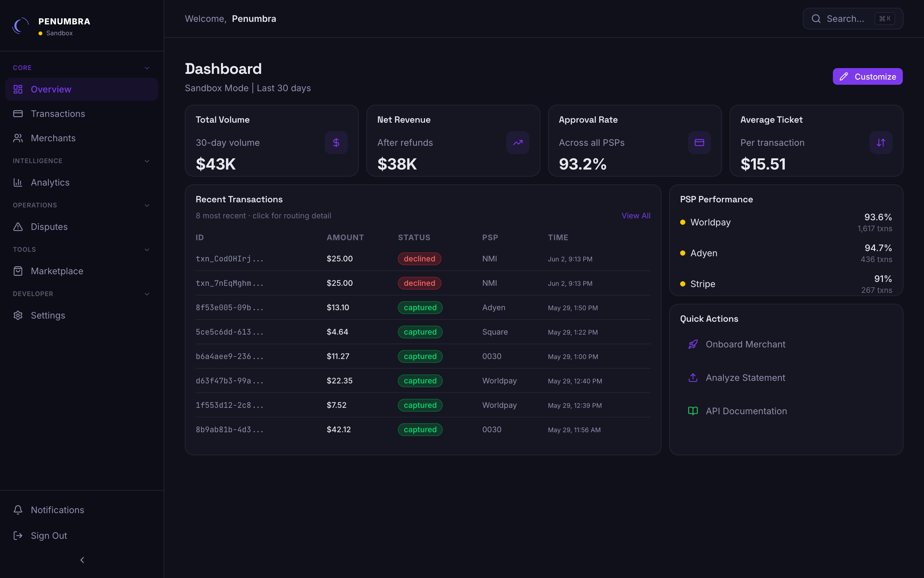The width and height of the screenshot is (924, 578).
Task: Click declined badge on txn_CodOHIrj row
Action: click(x=420, y=259)
